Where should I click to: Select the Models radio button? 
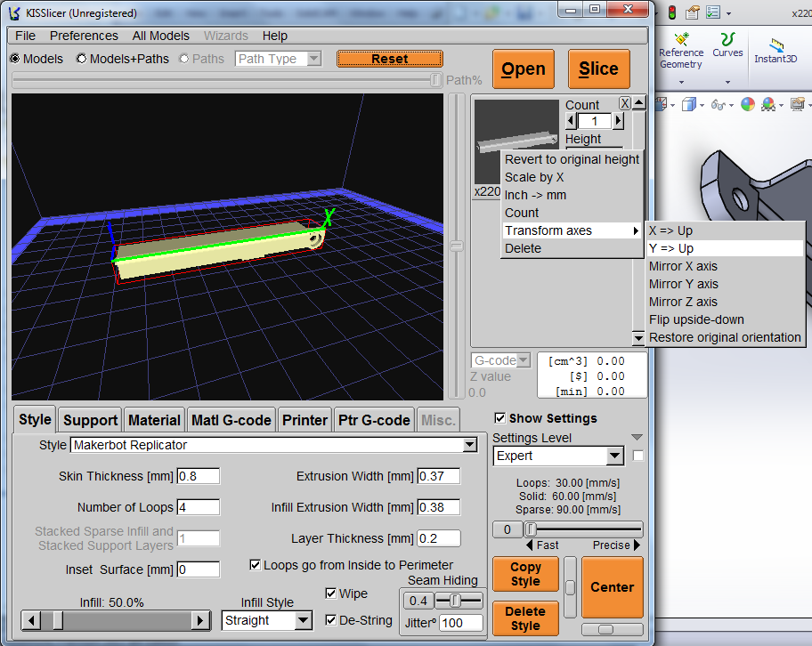pos(15,59)
